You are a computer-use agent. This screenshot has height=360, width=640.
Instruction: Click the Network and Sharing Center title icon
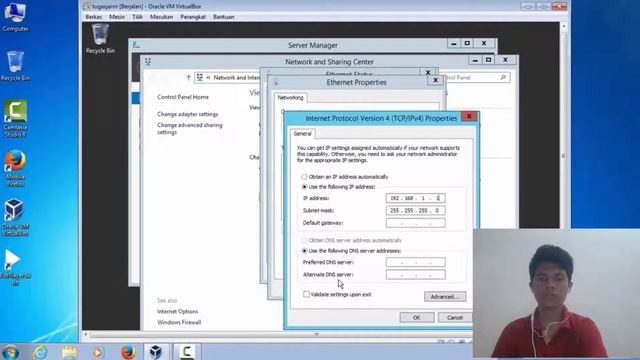148,62
